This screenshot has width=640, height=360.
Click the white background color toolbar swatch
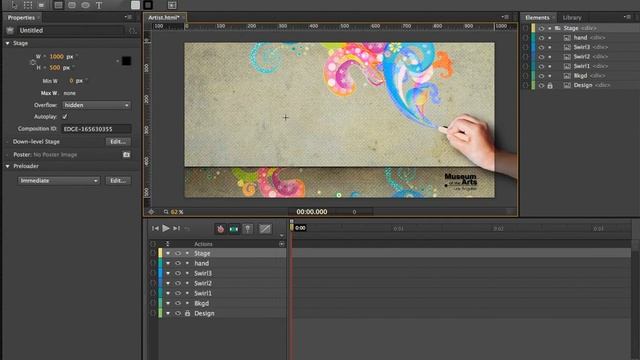click(135, 5)
